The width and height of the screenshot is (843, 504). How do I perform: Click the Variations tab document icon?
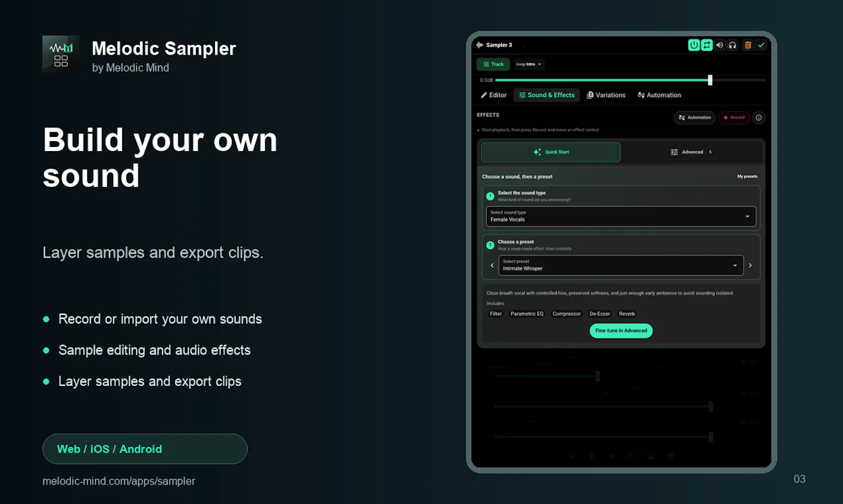590,95
